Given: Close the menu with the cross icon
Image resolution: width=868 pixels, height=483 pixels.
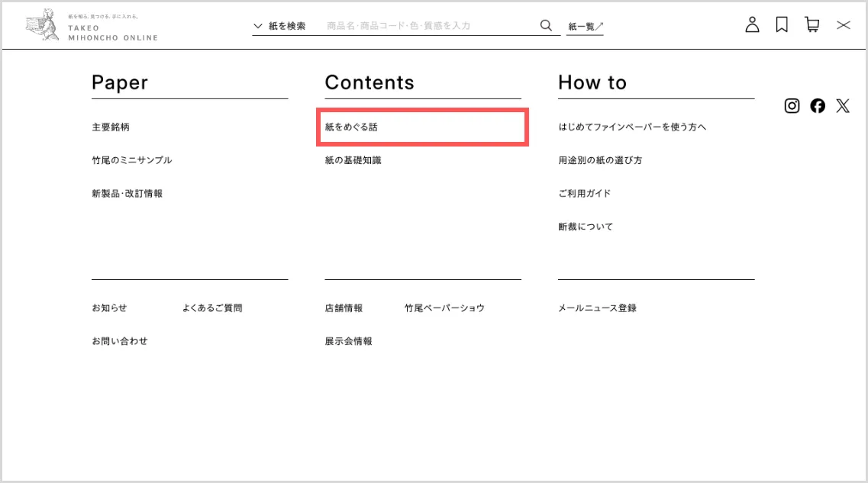Looking at the screenshot, I should (843, 25).
